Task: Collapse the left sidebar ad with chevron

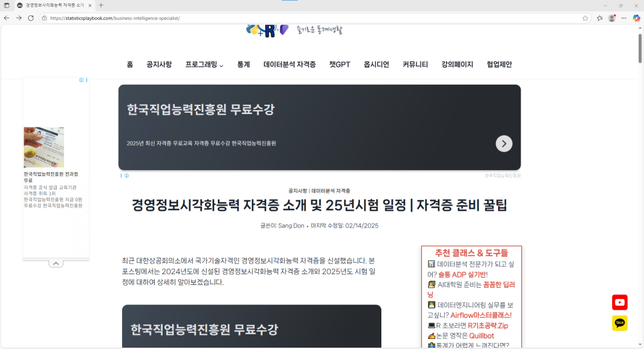Action: 56,264
